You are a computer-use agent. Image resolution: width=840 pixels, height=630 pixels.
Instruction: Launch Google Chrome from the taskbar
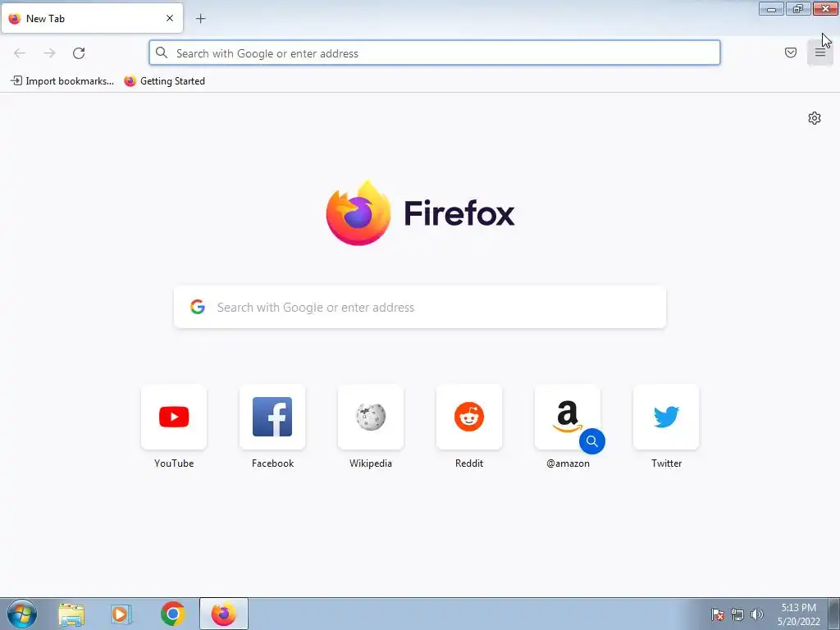tap(172, 614)
